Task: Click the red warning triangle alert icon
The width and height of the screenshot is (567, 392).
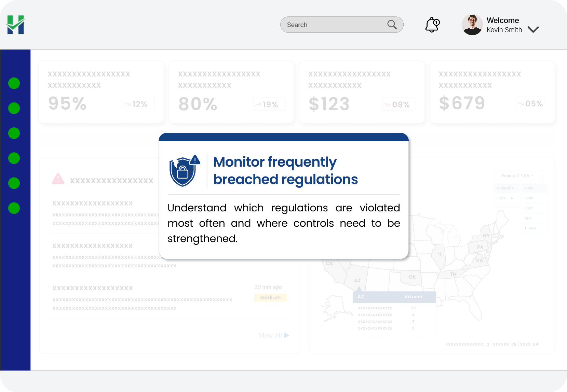Action: (x=58, y=179)
